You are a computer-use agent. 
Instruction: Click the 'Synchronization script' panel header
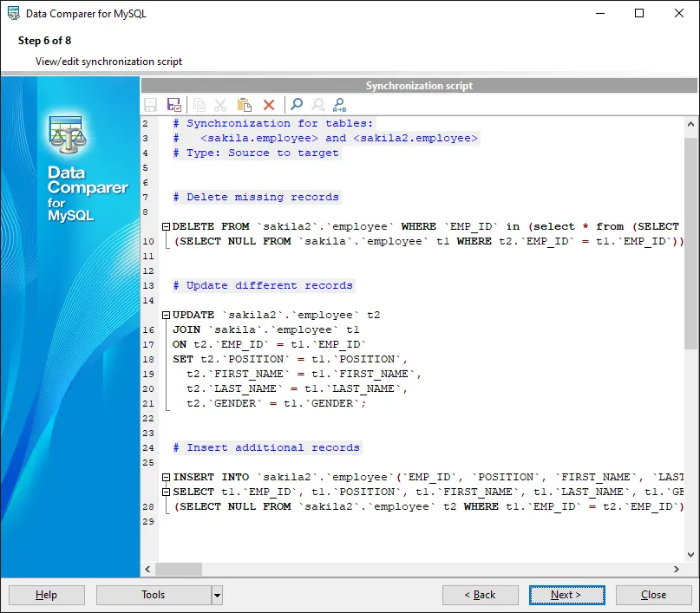[419, 86]
